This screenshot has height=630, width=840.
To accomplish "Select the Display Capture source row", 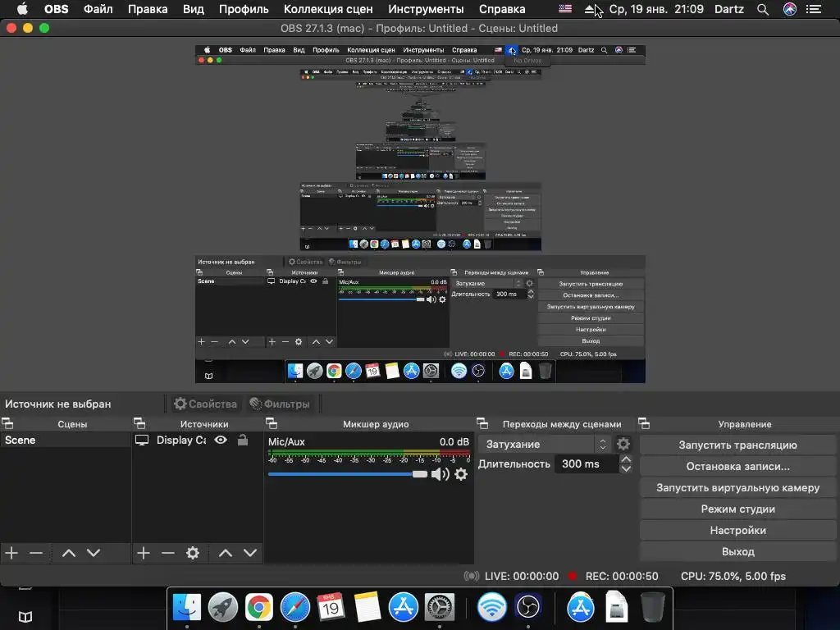I will [198, 441].
